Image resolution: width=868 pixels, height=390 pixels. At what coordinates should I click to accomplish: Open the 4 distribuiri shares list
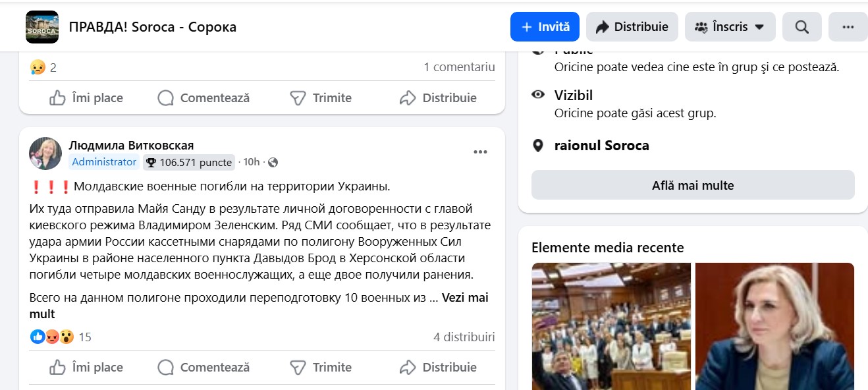pos(464,337)
